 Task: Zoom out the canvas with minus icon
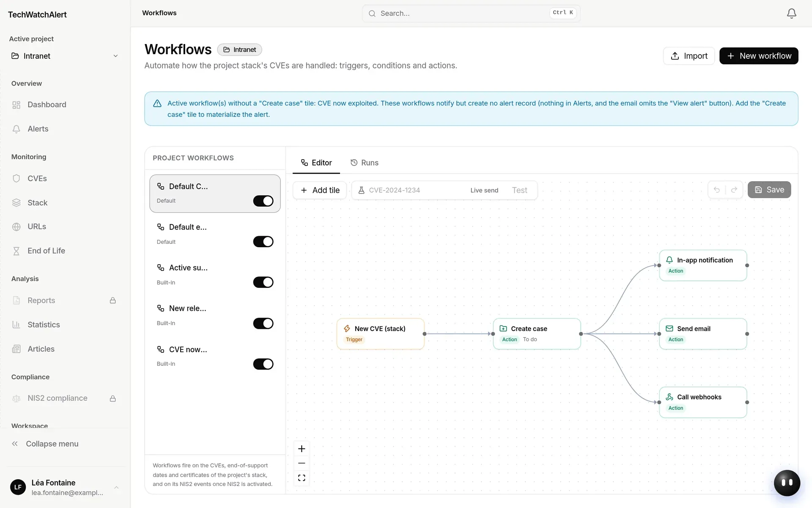[x=302, y=463]
